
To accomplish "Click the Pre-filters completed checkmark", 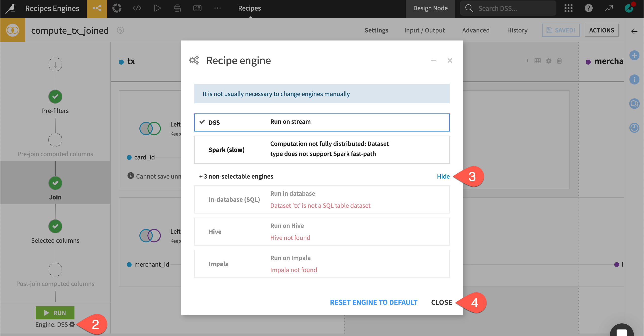I will [55, 97].
